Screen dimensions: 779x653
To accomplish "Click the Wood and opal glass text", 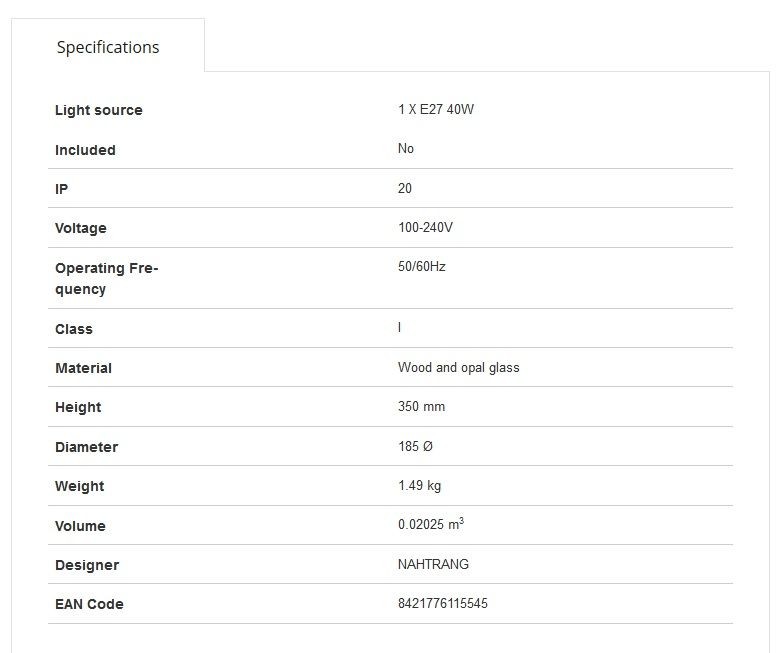I will click(459, 368).
